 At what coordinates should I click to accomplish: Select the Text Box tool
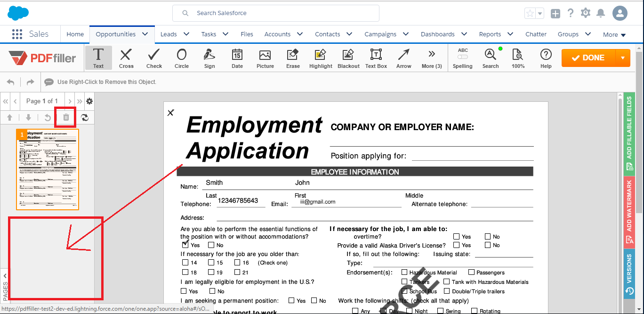coord(376,58)
